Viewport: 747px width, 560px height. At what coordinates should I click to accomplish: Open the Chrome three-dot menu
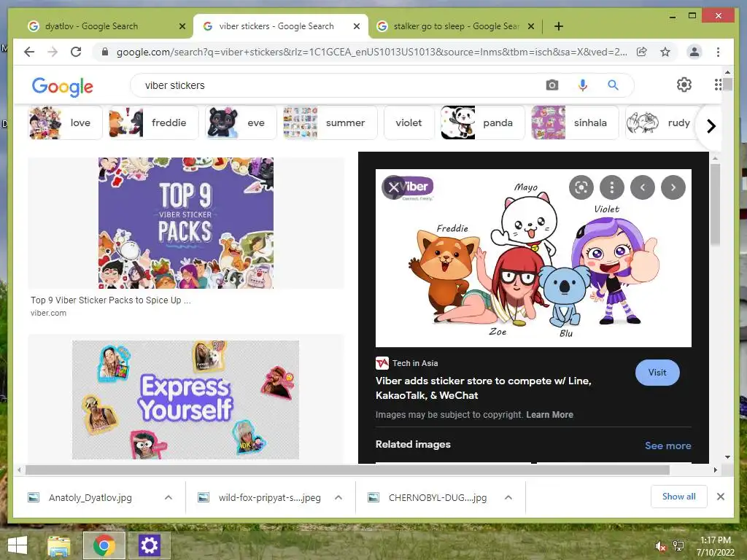tap(718, 52)
